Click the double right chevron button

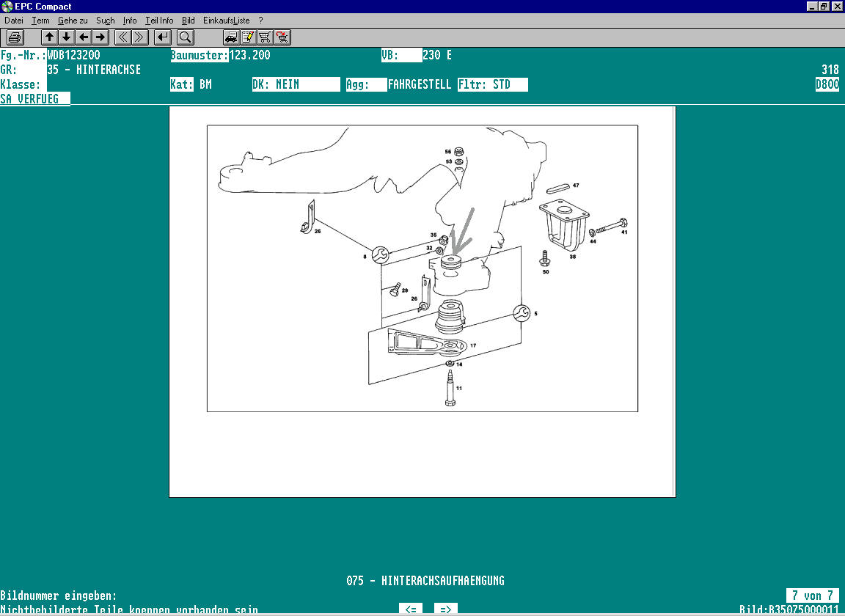140,37
